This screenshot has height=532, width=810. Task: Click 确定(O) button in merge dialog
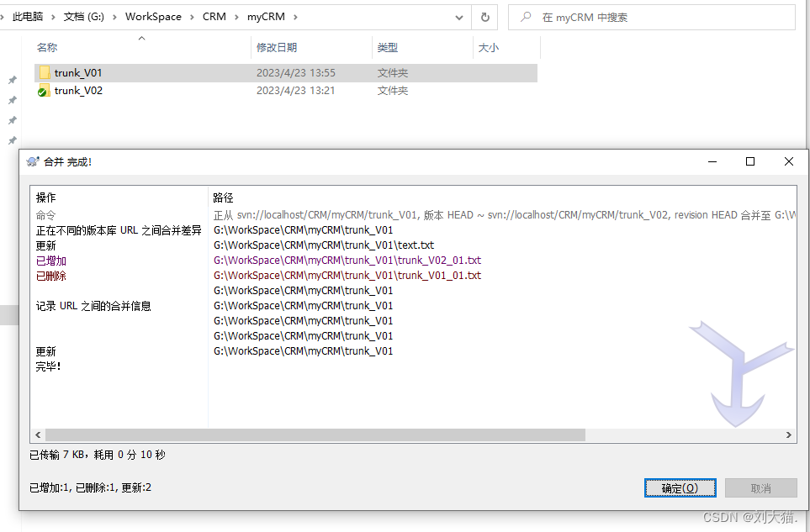(x=680, y=487)
